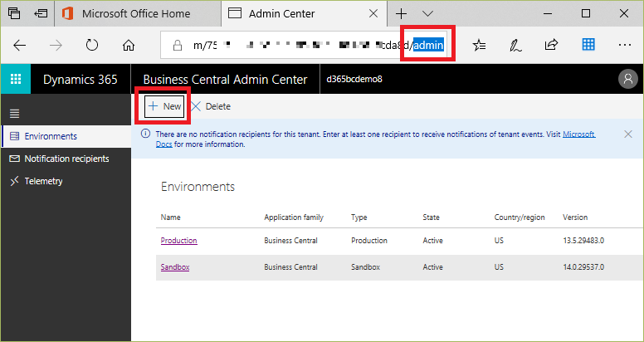644x342 pixels.
Task: Share this page icon
Action: click(x=551, y=44)
